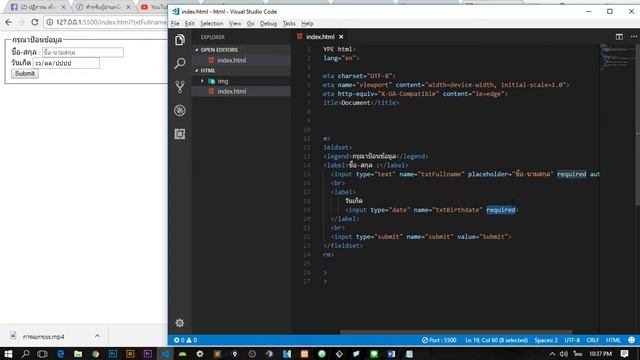This screenshot has height=360, width=640.
Task: Open the Manage gear in the activity bar
Action: (x=180, y=323)
